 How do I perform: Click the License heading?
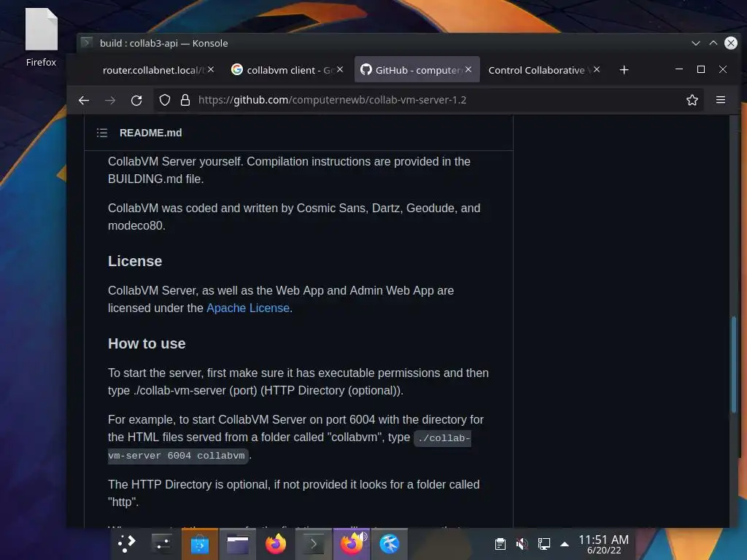pos(135,262)
